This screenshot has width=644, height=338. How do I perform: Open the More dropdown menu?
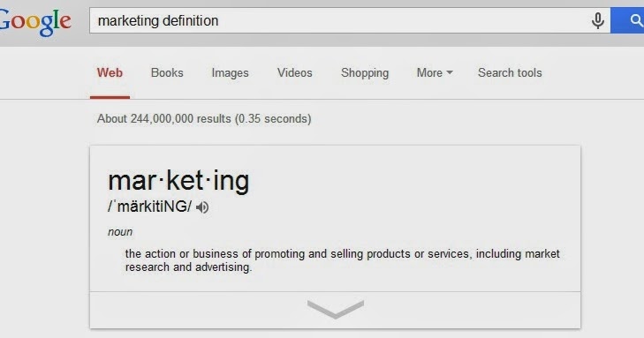(435, 72)
